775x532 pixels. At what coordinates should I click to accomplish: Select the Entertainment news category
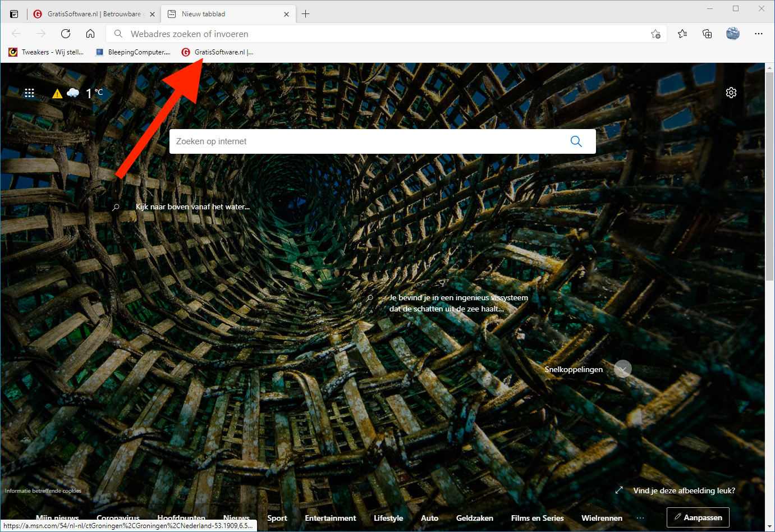coord(330,518)
